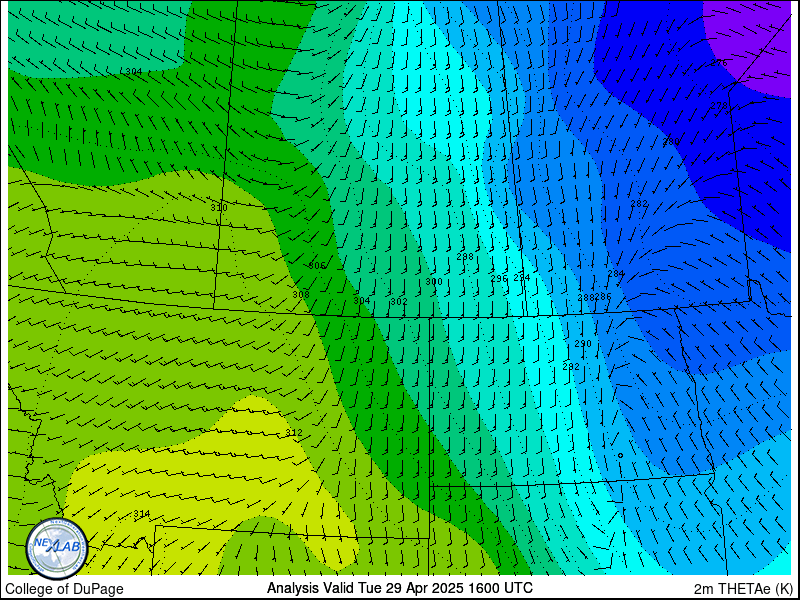This screenshot has height=600, width=800.
Task: Click the 300 contour label
Action: [434, 282]
